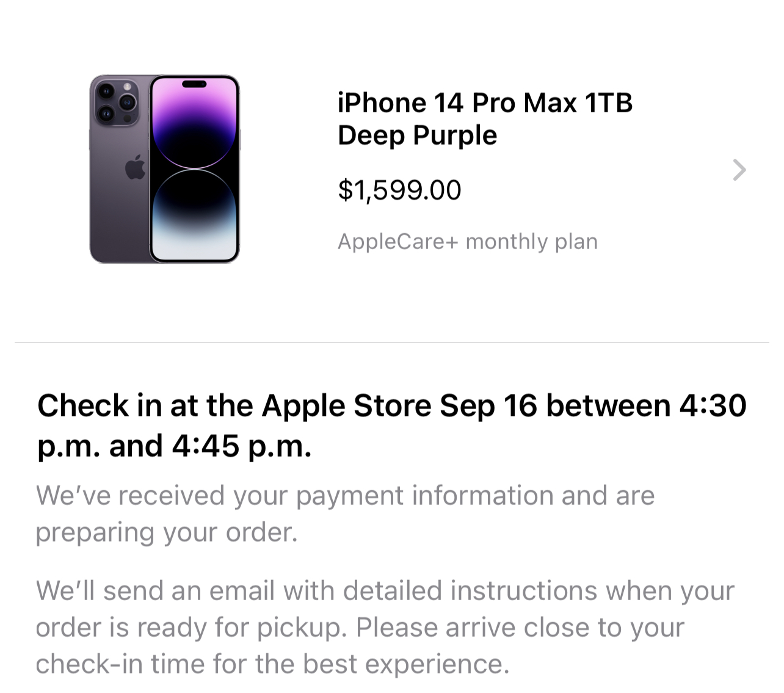Tap the "4:30" start time in heading
Viewport: 784px width, 693px height.
[x=713, y=405]
